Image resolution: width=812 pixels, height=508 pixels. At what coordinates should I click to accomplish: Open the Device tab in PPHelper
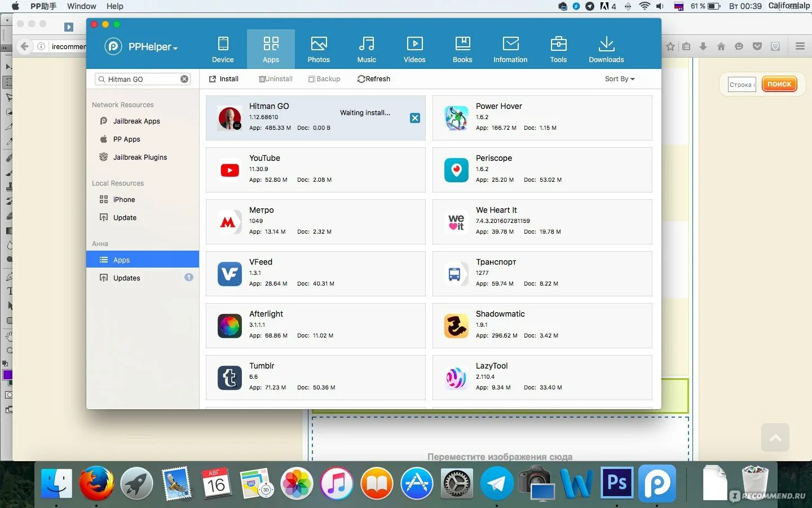(x=223, y=49)
